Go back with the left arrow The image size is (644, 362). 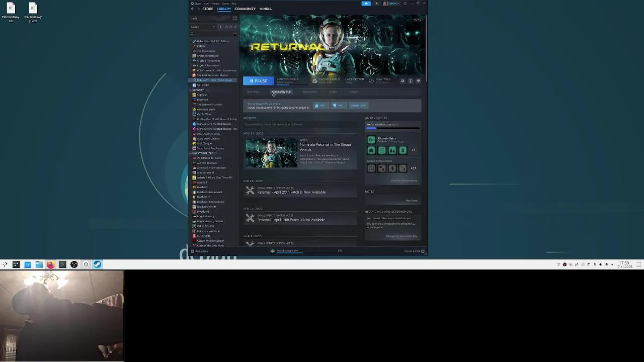(x=192, y=9)
